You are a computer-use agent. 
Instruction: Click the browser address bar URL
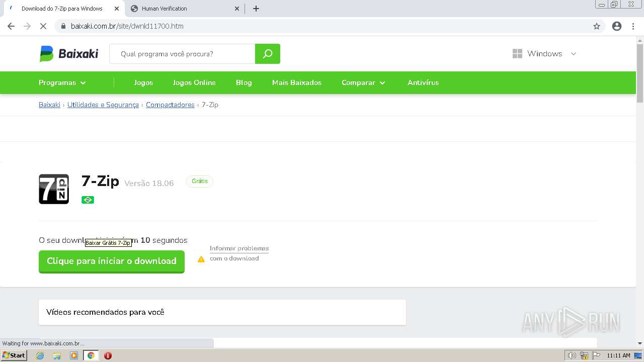(x=127, y=26)
